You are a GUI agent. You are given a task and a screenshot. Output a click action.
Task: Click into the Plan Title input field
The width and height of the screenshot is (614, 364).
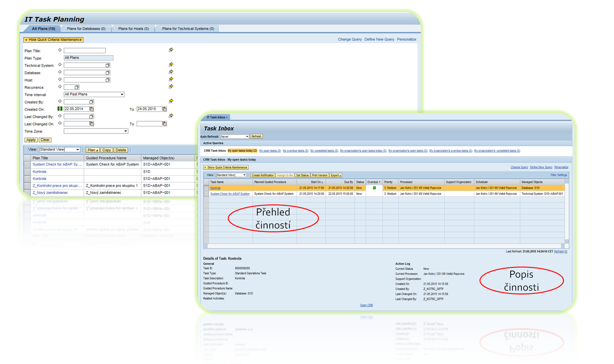tap(85, 51)
